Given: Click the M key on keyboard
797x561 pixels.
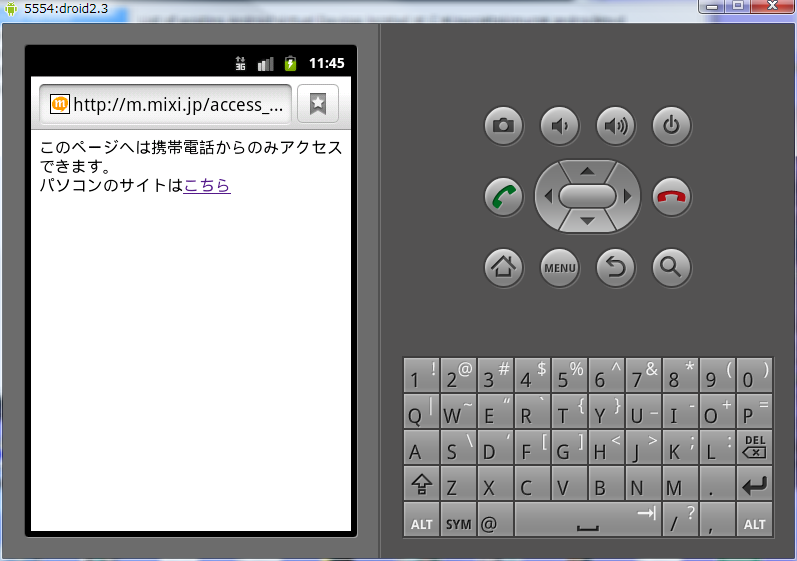Looking at the screenshot, I should pyautogui.click(x=681, y=484).
